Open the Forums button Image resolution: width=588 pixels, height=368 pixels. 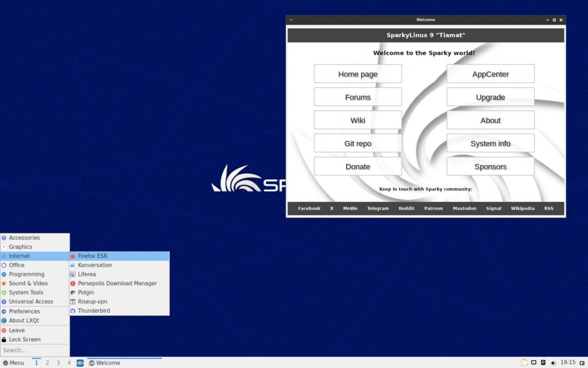pyautogui.click(x=358, y=97)
